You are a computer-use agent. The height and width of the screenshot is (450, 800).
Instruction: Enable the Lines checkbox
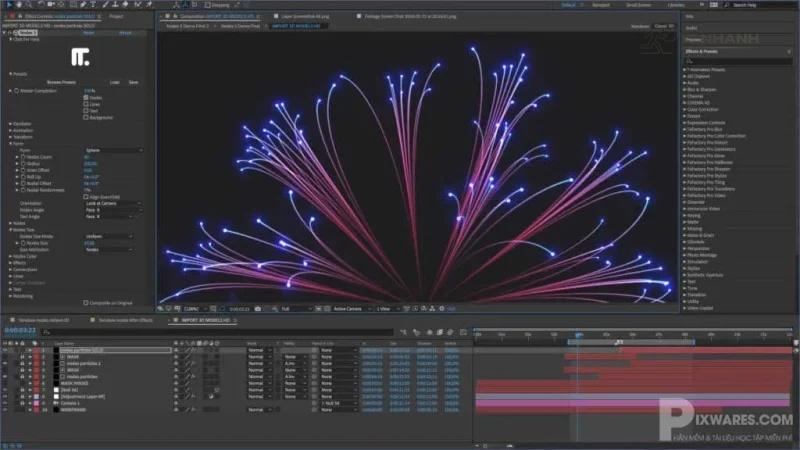tap(86, 104)
